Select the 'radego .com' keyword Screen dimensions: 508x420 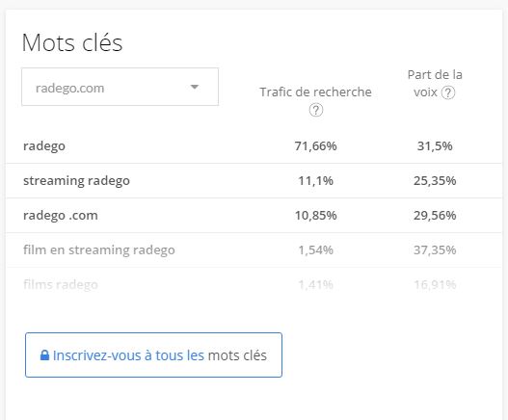(x=61, y=216)
